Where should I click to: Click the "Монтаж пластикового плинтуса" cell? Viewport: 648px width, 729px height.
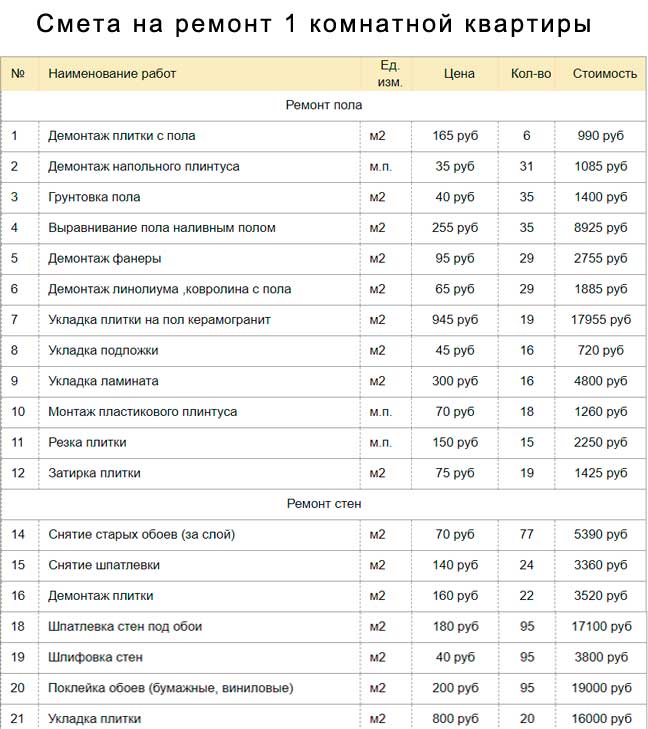point(143,412)
